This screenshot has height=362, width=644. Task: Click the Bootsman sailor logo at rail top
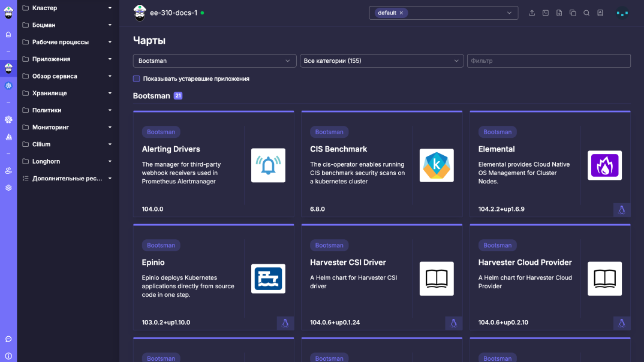8,13
